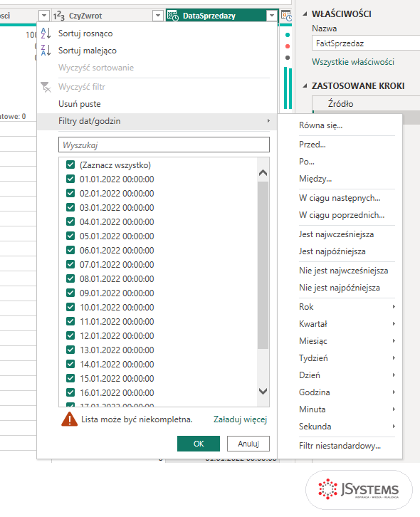
Task: Click the date/time type icon of DataSprzedazy
Action: pos(173,16)
